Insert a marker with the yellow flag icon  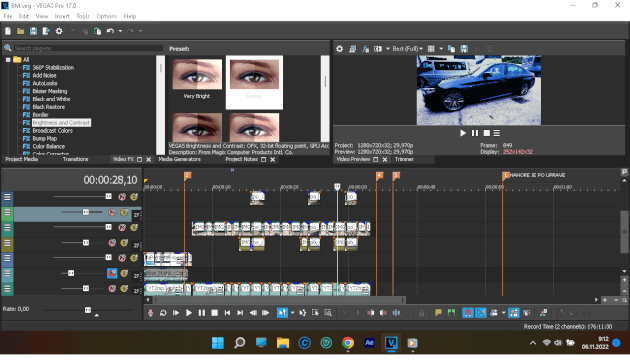coord(438,313)
